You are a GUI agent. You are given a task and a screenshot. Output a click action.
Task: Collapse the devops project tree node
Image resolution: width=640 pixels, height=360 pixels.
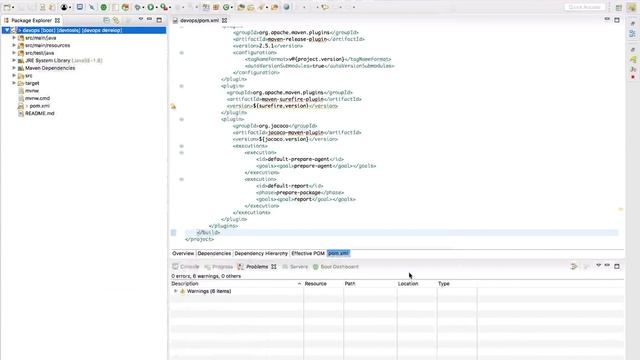pos(7,30)
